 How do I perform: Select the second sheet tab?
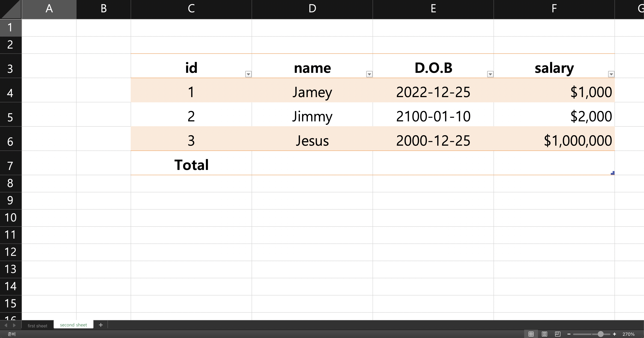coord(74,325)
